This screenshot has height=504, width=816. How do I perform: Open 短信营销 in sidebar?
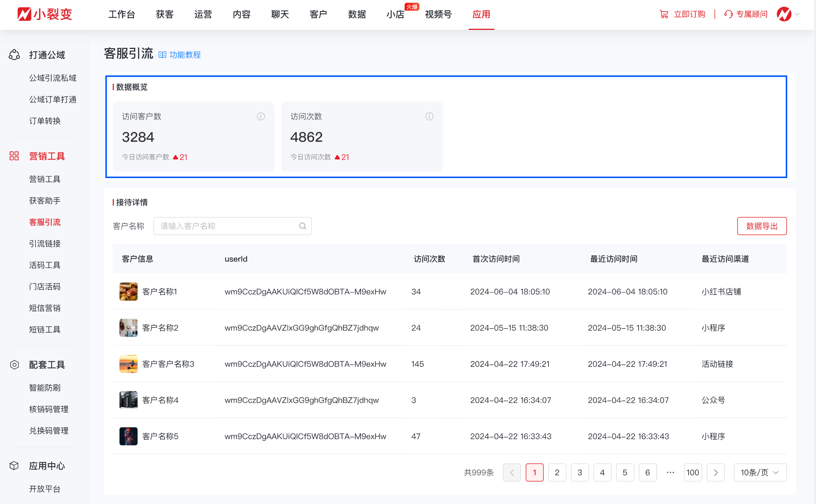tap(45, 308)
